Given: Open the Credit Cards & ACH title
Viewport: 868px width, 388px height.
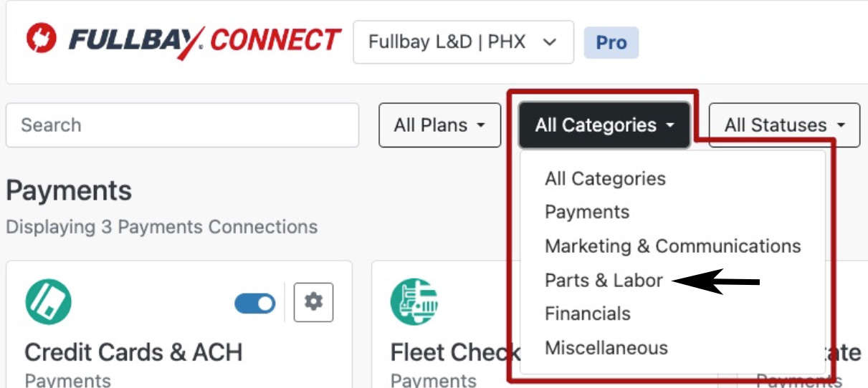Looking at the screenshot, I should point(133,352).
